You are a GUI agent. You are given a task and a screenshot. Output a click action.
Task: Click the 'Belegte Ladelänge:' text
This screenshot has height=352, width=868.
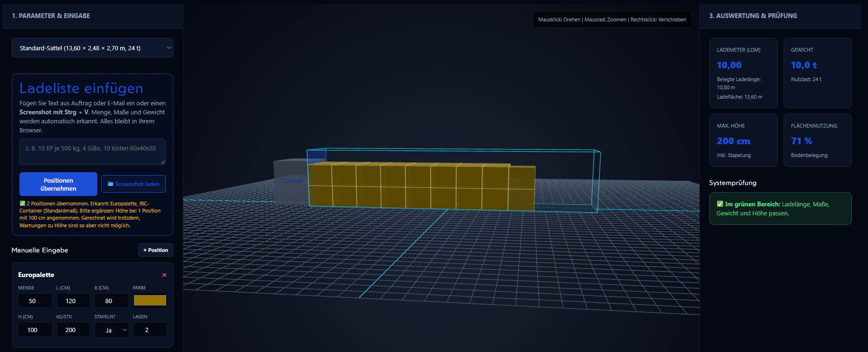739,79
